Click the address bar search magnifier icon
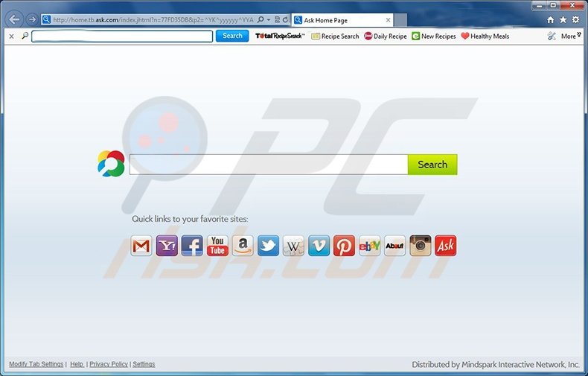This screenshot has height=376, width=588. 261,19
